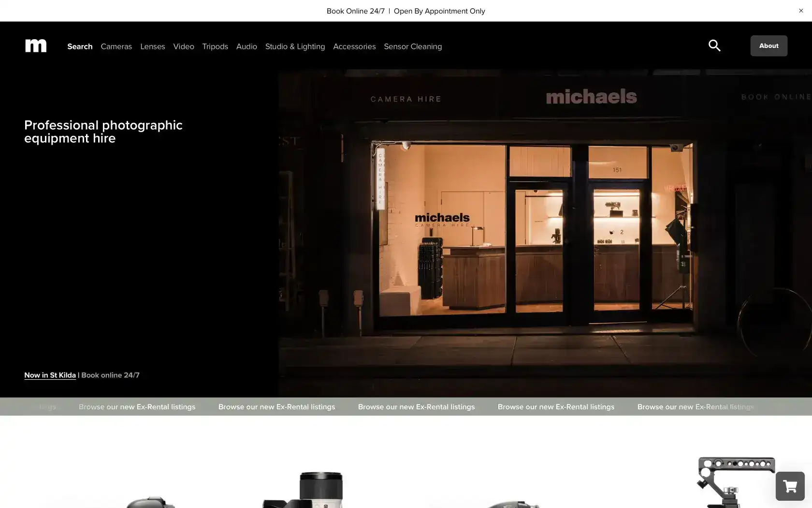This screenshot has height=508, width=812.
Task: Click the Book Online 24/7 banner text
Action: tap(355, 10)
